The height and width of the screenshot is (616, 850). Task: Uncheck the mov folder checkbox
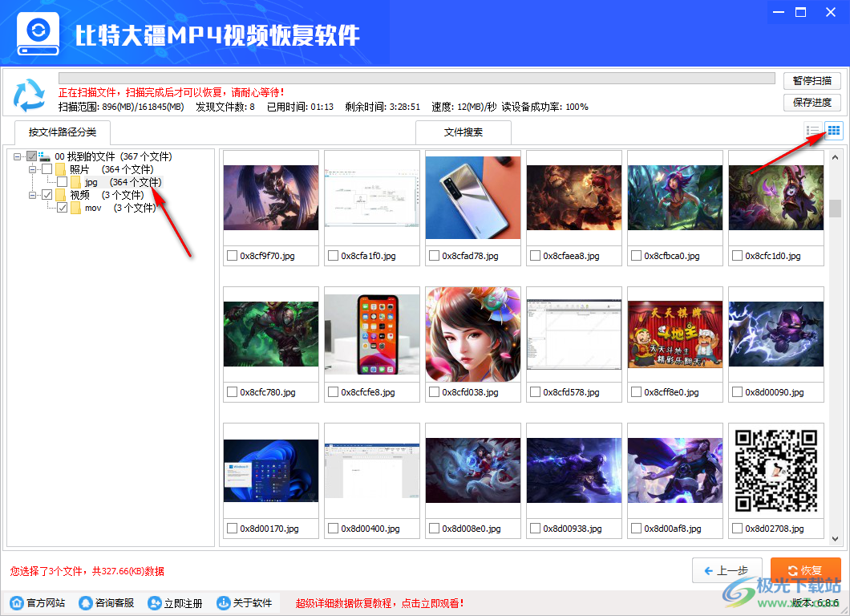point(63,208)
